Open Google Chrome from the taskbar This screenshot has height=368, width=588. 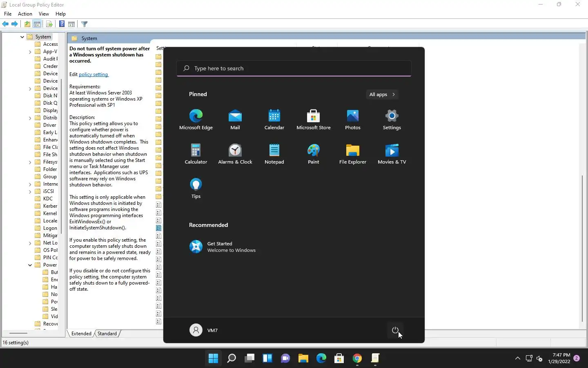357,359
